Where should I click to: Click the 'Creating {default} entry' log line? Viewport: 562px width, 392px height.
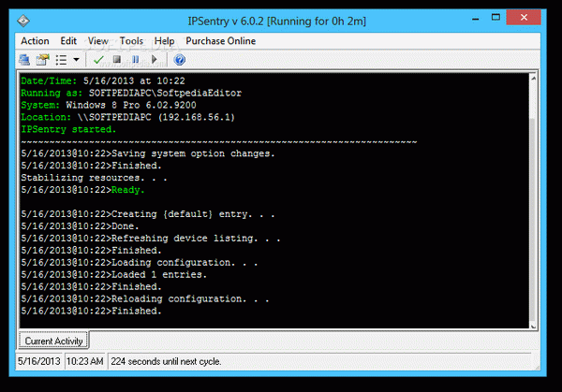coord(148,214)
